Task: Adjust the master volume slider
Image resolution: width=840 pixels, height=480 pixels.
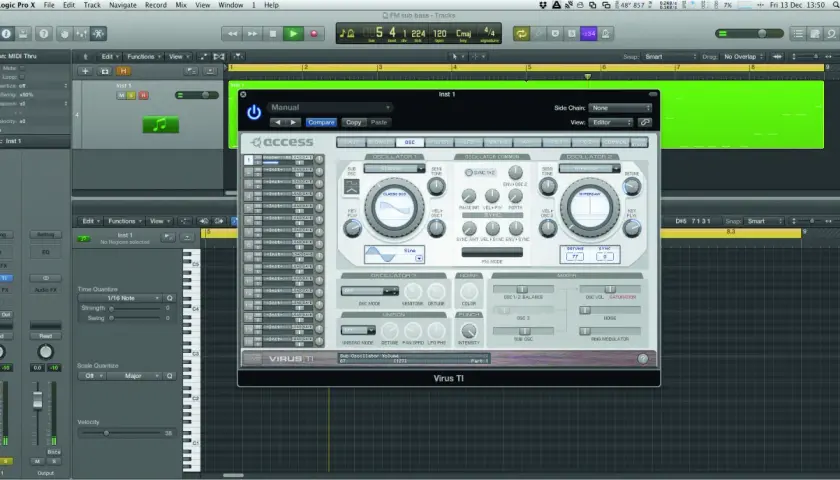Action: point(749,34)
